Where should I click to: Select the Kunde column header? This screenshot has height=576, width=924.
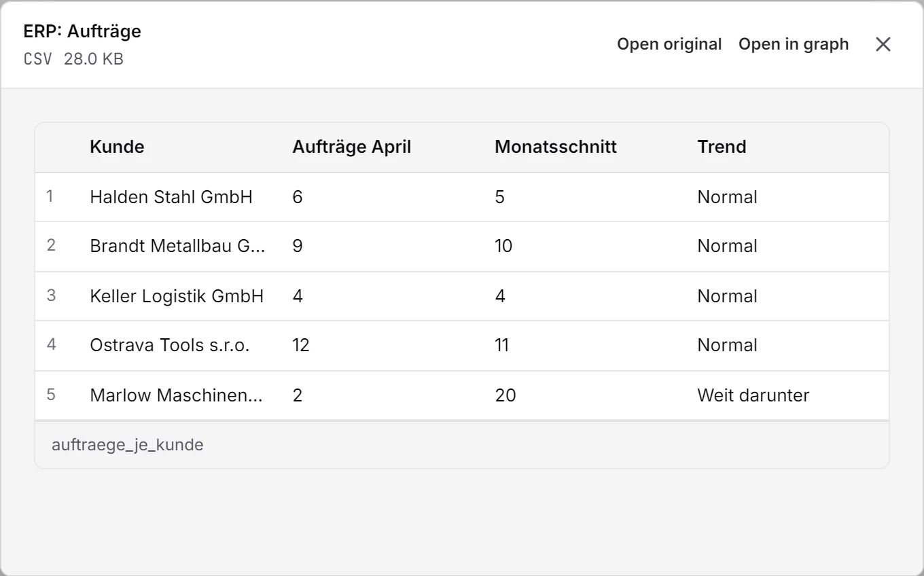[x=117, y=147]
